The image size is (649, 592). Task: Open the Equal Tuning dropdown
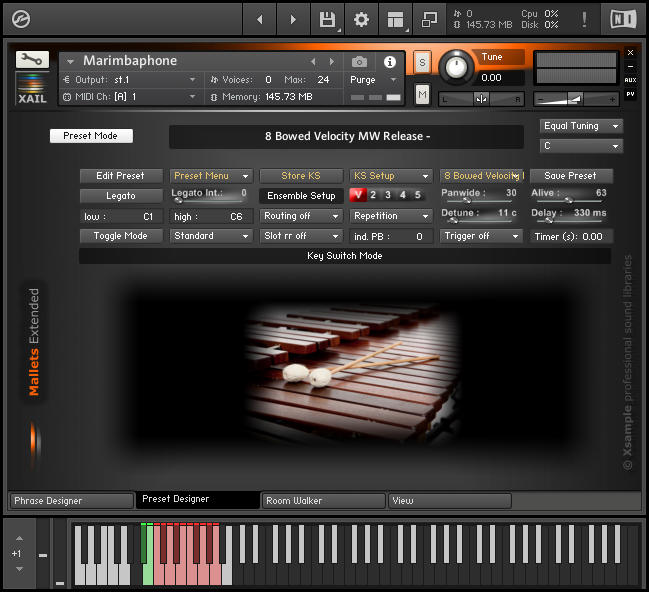581,126
